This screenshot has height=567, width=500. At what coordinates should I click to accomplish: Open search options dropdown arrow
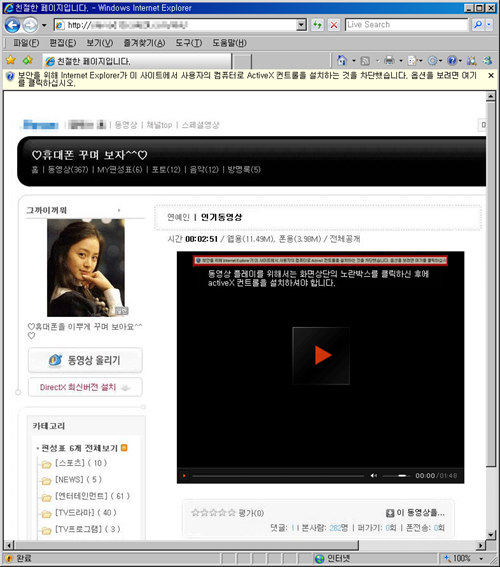(x=489, y=25)
